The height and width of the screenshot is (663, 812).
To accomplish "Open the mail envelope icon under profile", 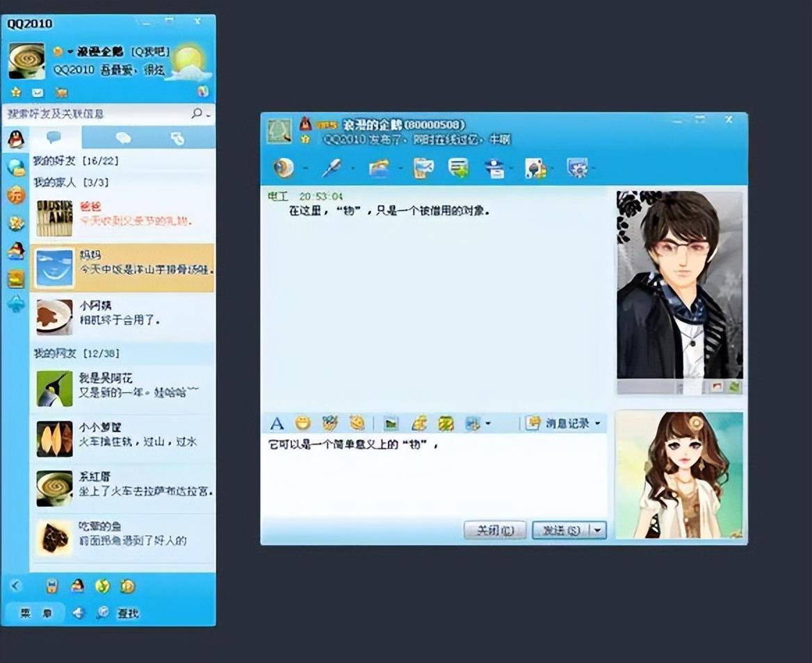I will tap(38, 92).
